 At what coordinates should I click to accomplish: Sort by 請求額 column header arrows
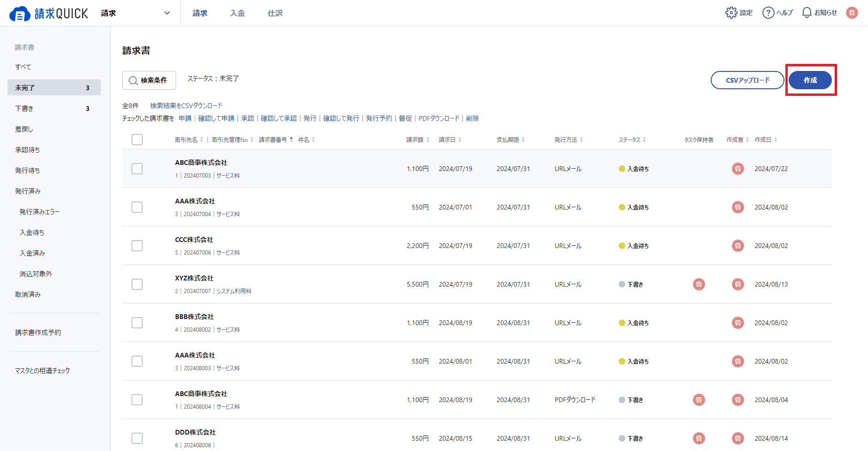(x=428, y=140)
